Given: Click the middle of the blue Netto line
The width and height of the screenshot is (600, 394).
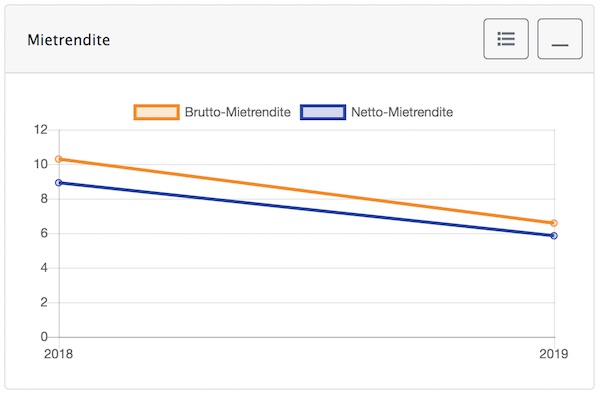Looking at the screenshot, I should tap(306, 209).
